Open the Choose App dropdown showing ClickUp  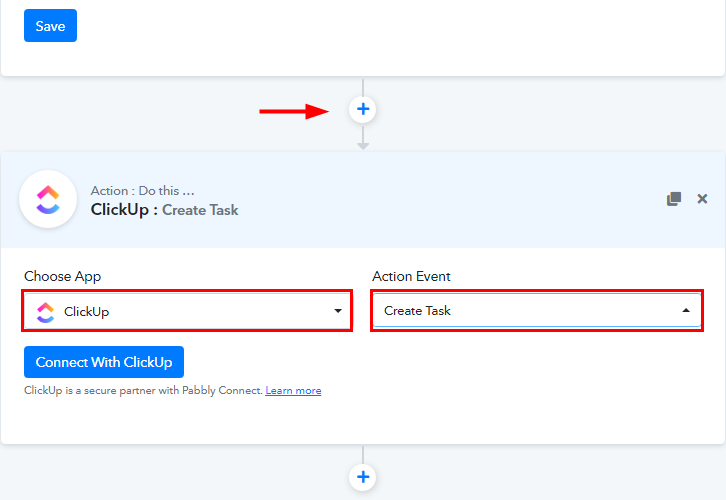pyautogui.click(x=187, y=311)
